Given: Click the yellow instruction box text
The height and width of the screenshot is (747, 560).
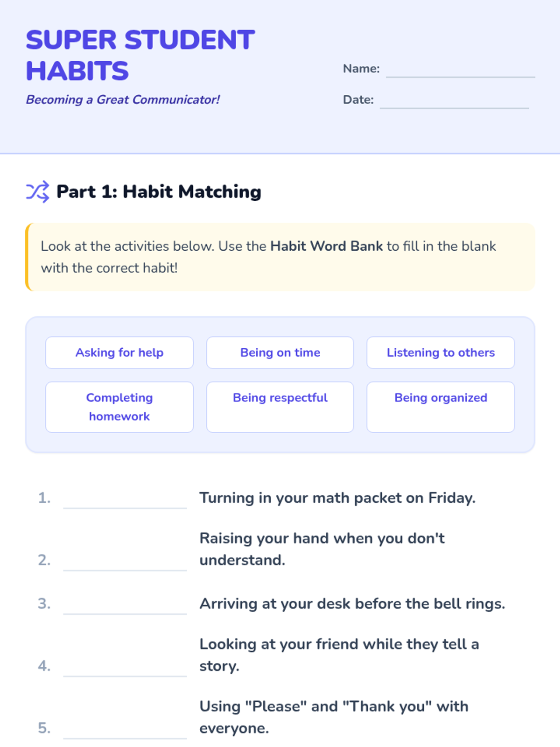Looking at the screenshot, I should pos(268,257).
